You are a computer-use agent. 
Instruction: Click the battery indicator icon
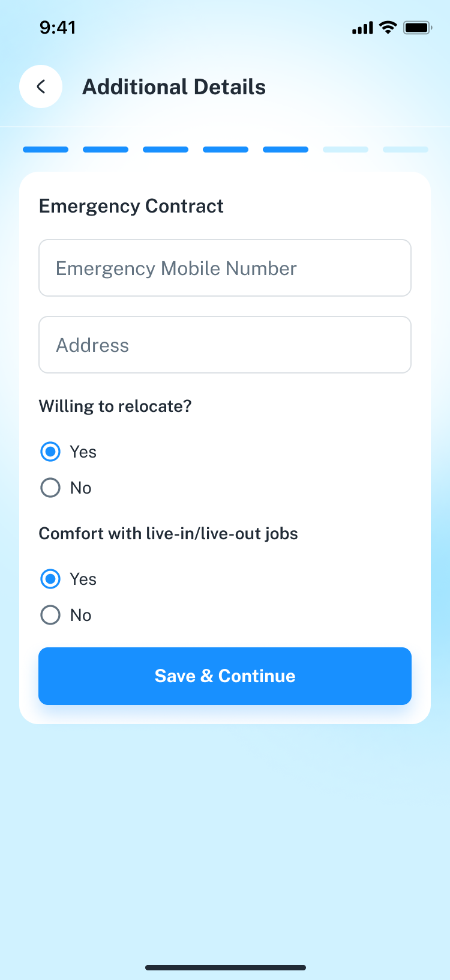click(418, 28)
